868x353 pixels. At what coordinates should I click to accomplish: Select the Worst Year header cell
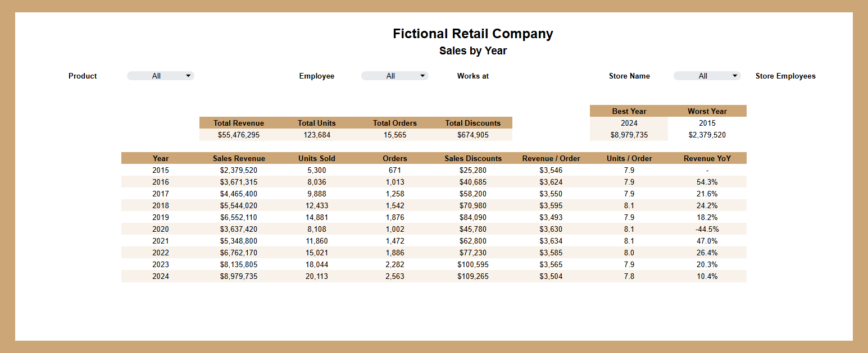click(x=707, y=111)
